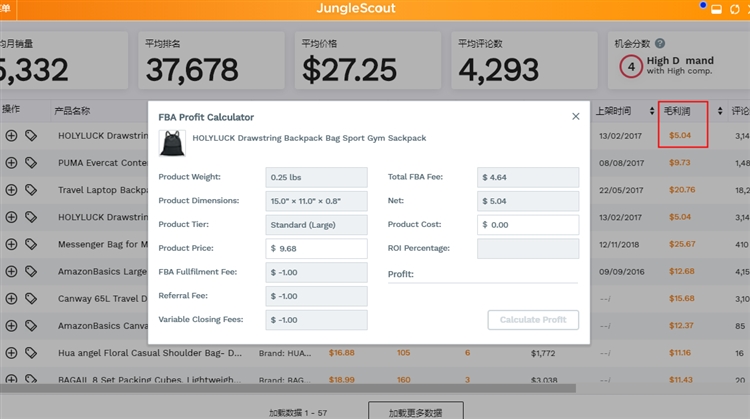
Task: Add Hua angel Floral row with plus icon
Action: coord(11,353)
